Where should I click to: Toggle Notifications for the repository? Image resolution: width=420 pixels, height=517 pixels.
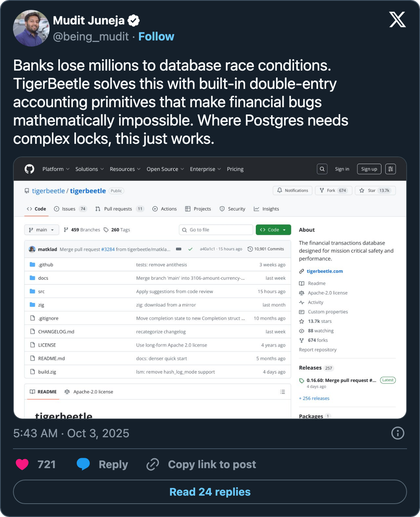pos(292,190)
